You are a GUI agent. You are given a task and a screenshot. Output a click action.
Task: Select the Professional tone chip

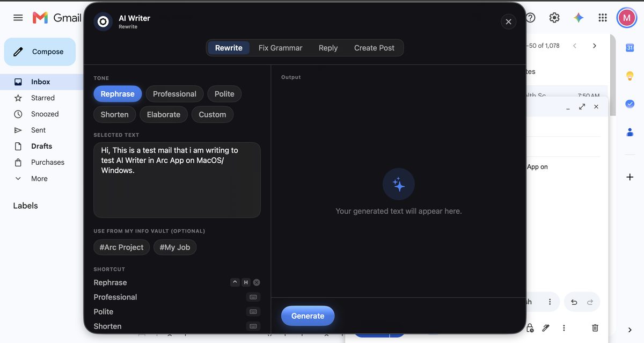click(x=174, y=94)
